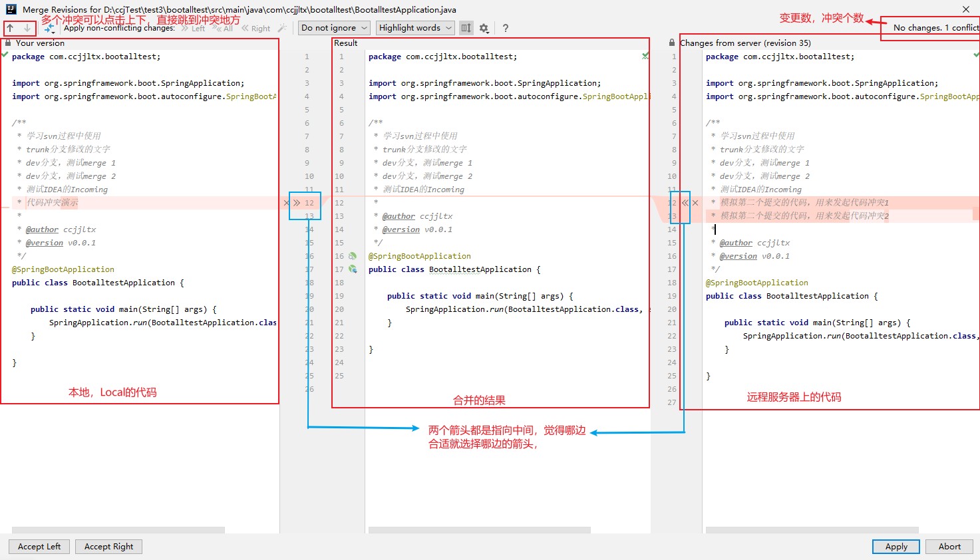
Task: Jump to the previous difference with up arrow
Action: [11, 28]
